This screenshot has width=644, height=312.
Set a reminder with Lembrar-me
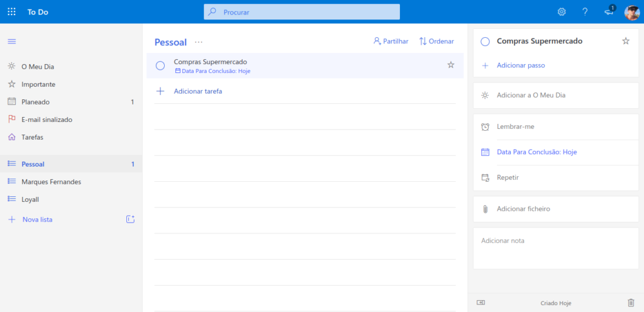coord(556,127)
